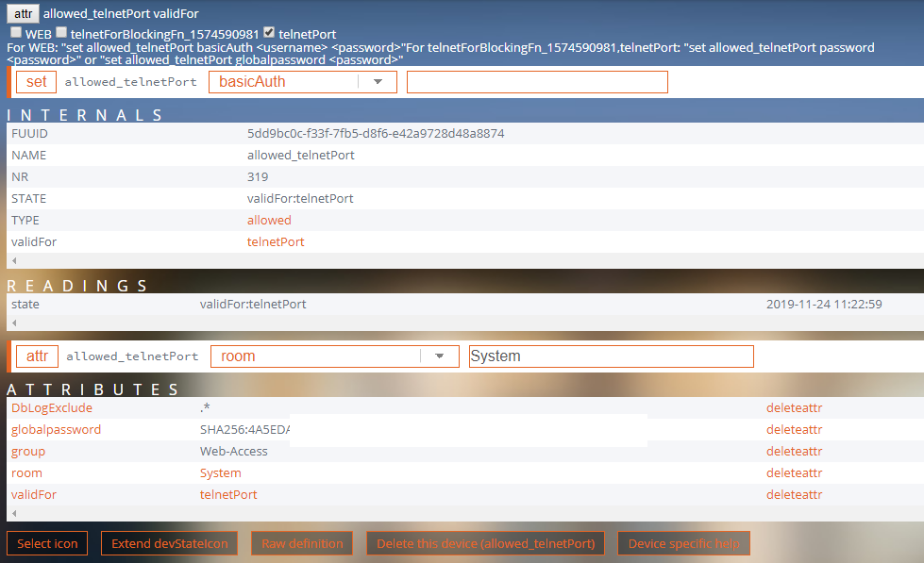Click Extend devStateIcon button
This screenshot has width=924, height=563.
[x=169, y=543]
